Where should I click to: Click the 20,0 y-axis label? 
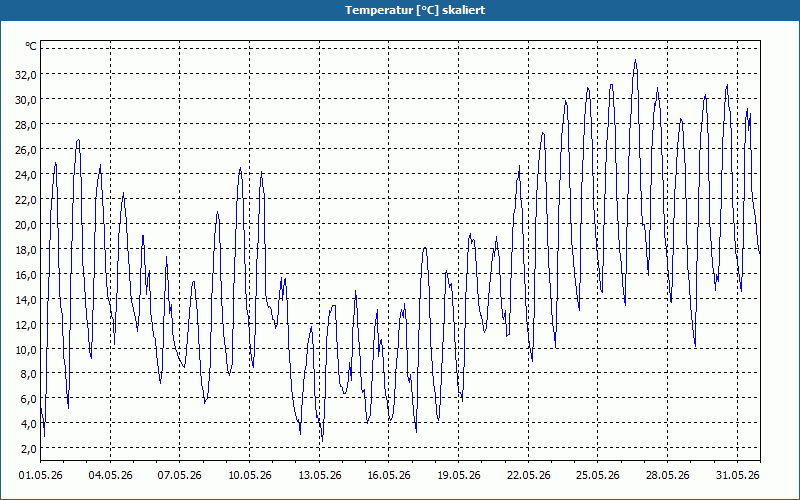26,224
